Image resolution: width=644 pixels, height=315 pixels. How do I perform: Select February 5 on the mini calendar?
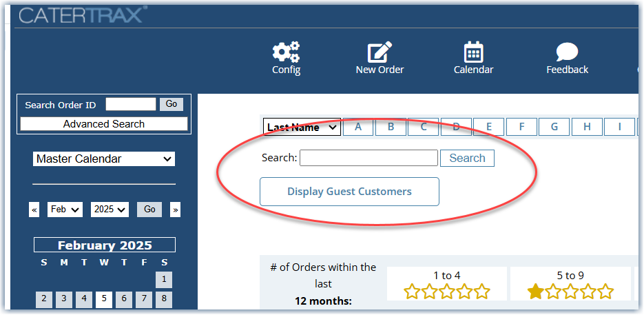[x=104, y=299]
